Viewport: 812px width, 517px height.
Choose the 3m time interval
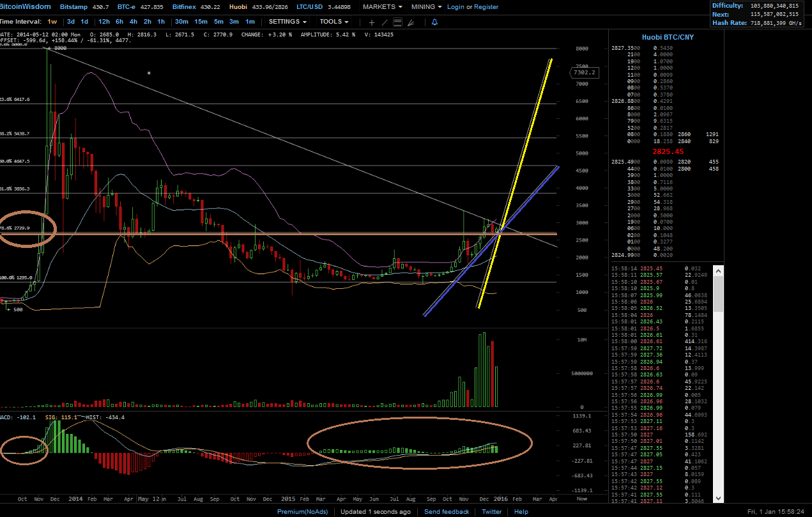[234, 22]
